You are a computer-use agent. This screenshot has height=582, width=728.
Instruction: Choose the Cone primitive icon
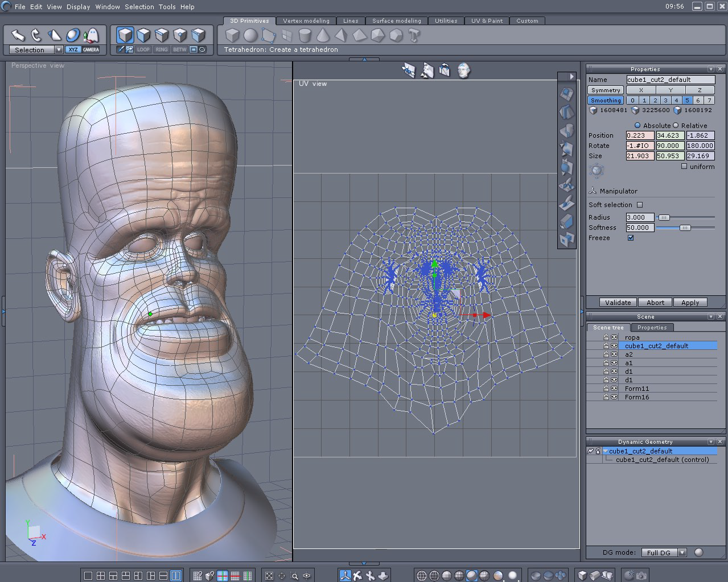[323, 35]
